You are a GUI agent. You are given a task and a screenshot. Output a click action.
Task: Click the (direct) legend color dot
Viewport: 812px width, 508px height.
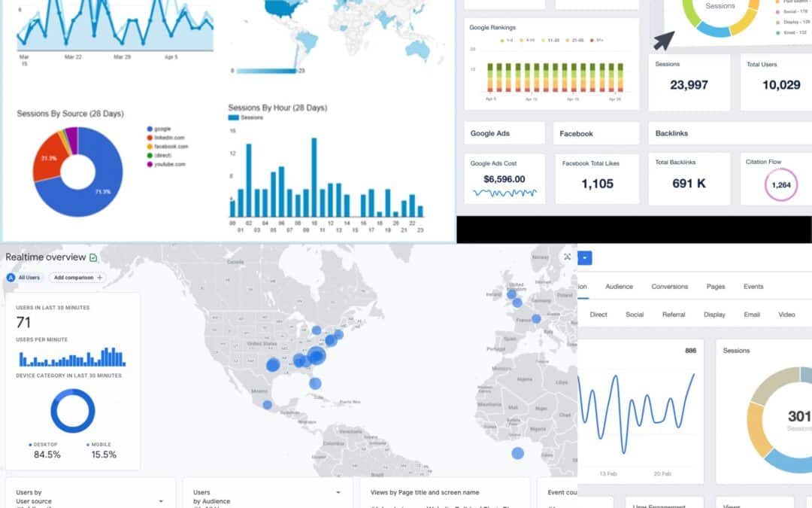[150, 155]
